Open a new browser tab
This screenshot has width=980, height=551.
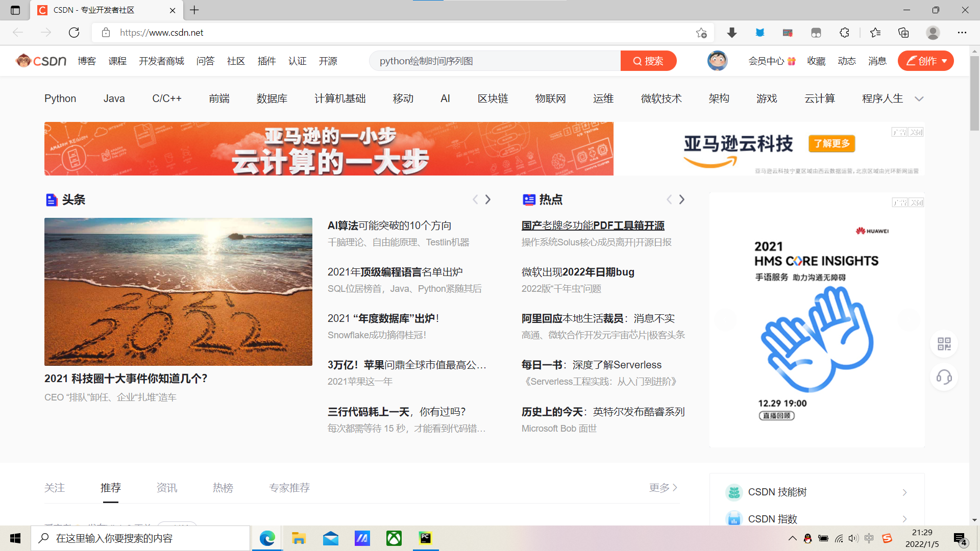194,10
